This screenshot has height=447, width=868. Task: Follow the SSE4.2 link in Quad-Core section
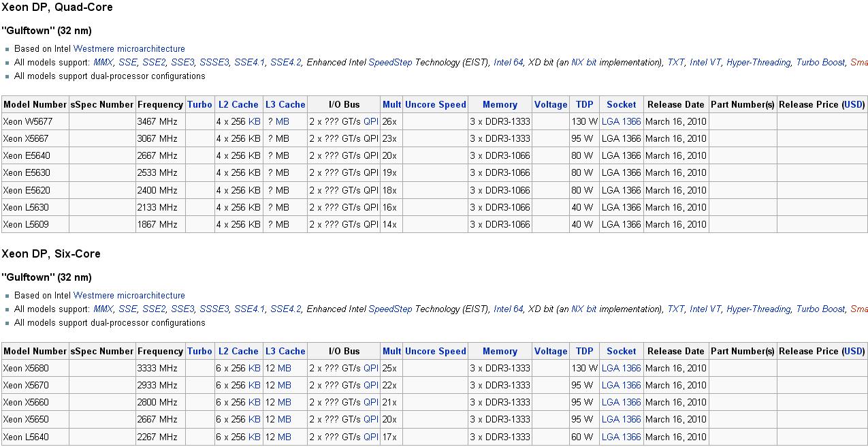click(x=285, y=63)
